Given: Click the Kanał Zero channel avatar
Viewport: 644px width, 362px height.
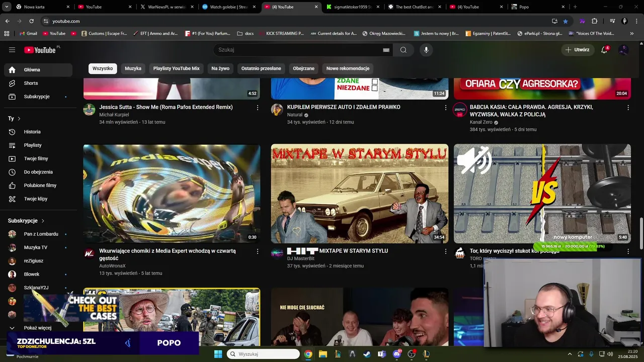Looking at the screenshot, I should point(460,110).
